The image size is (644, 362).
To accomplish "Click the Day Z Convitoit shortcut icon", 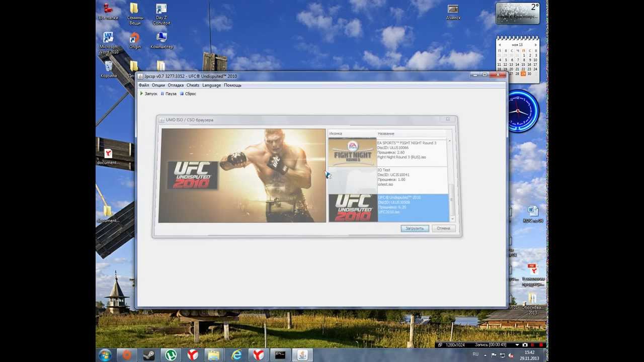I will pos(162,14).
